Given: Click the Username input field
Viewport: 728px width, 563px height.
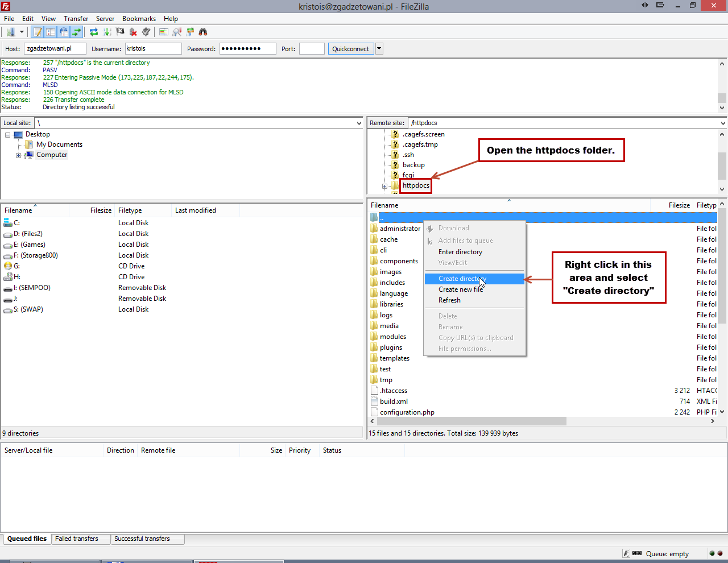Looking at the screenshot, I should click(x=153, y=49).
